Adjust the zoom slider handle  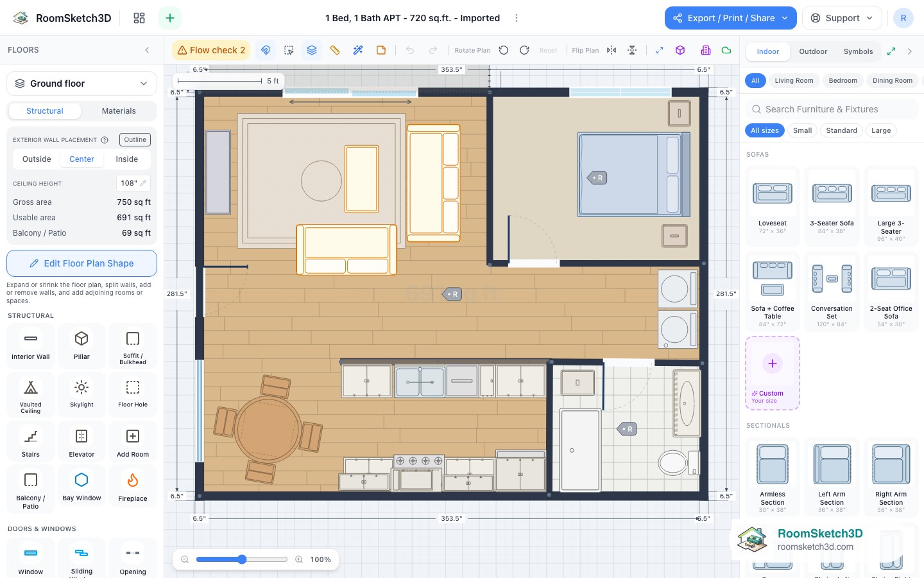tap(242, 559)
